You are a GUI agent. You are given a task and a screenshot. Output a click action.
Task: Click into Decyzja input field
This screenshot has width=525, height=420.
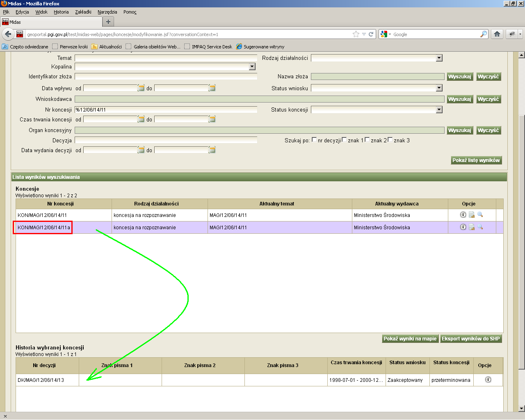click(166, 140)
